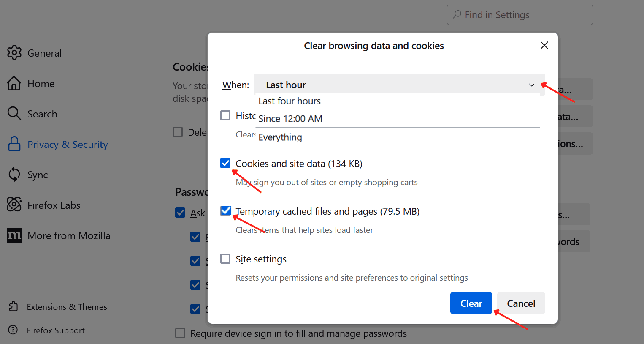
Task: Click the Firefox Labs flask icon
Action: [x=14, y=205]
